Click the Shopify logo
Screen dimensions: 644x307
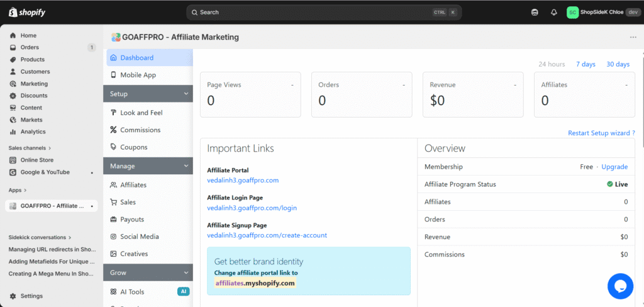pyautogui.click(x=27, y=13)
